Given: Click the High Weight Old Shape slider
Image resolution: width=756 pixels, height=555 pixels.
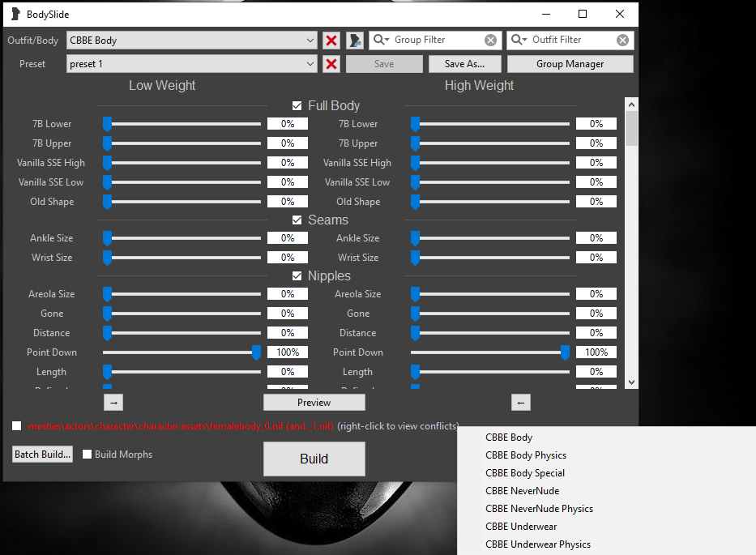Looking at the screenshot, I should (x=490, y=202).
